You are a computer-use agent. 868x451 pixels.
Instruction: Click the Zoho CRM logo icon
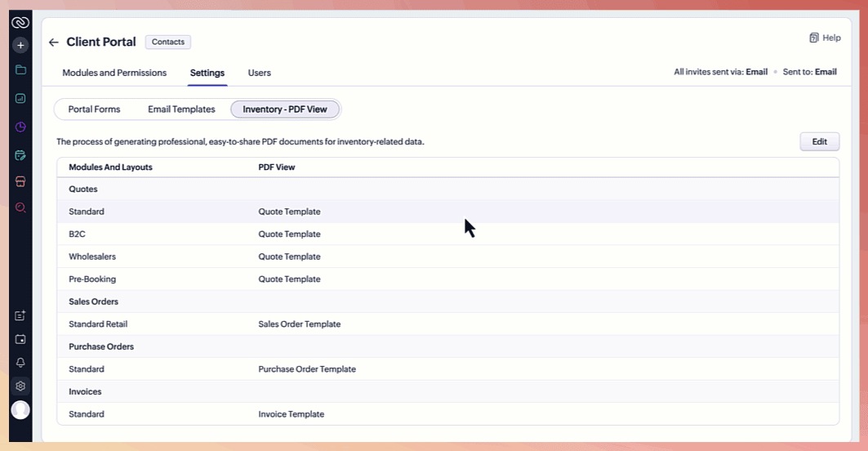click(20, 22)
